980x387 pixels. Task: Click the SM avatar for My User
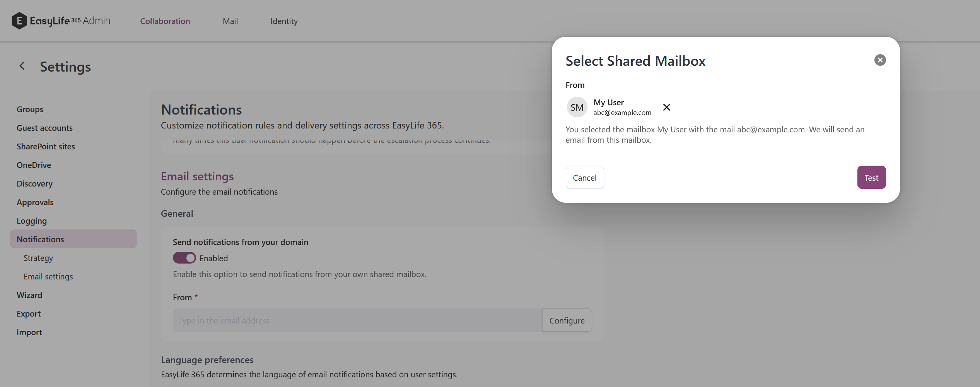pos(577,107)
